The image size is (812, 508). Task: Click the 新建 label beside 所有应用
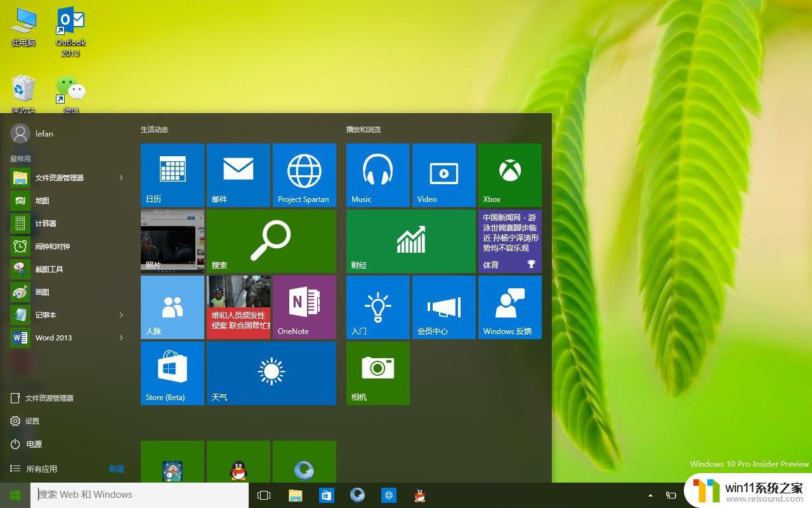coord(117,469)
